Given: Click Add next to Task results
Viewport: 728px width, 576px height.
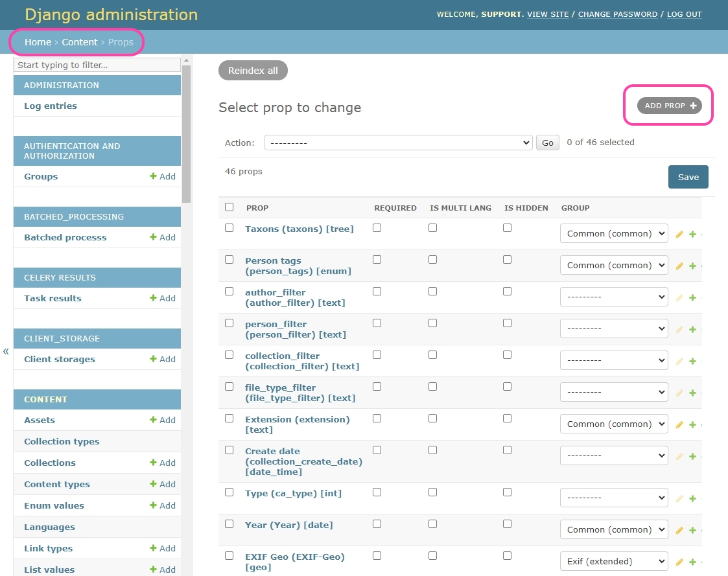Looking at the screenshot, I should 163,298.
